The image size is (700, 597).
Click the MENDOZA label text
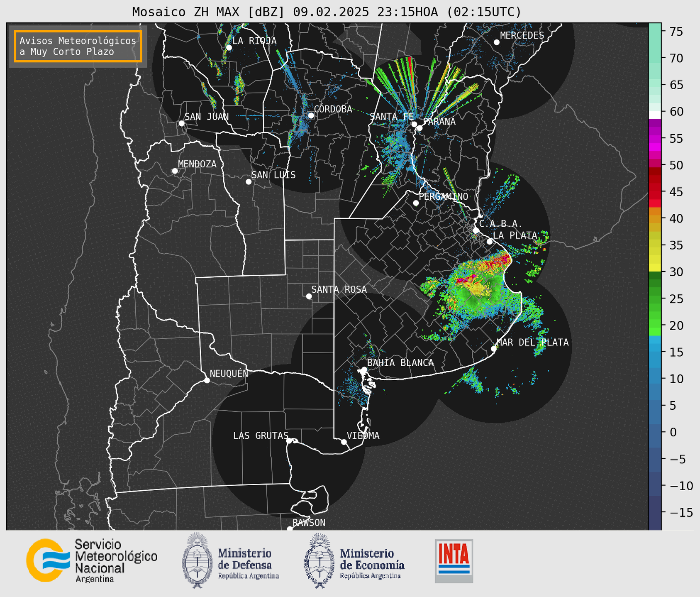197,164
